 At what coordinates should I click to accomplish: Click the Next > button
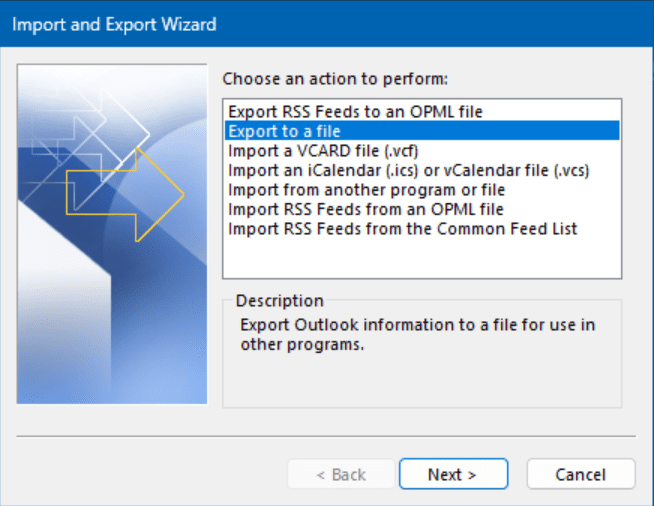pos(453,474)
